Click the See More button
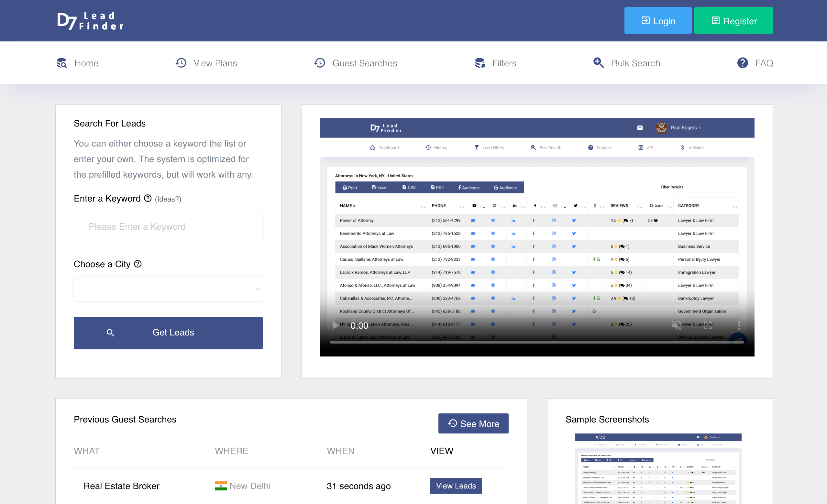The width and height of the screenshot is (827, 504). [473, 423]
